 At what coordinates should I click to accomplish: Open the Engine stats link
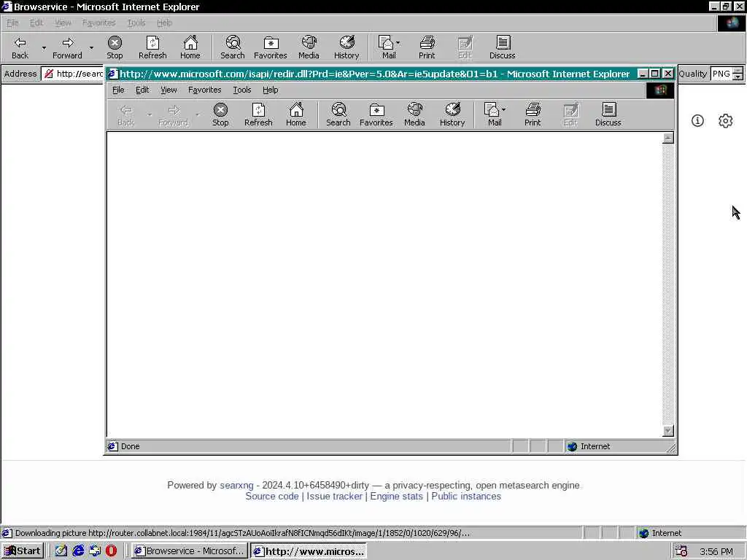pyautogui.click(x=396, y=496)
